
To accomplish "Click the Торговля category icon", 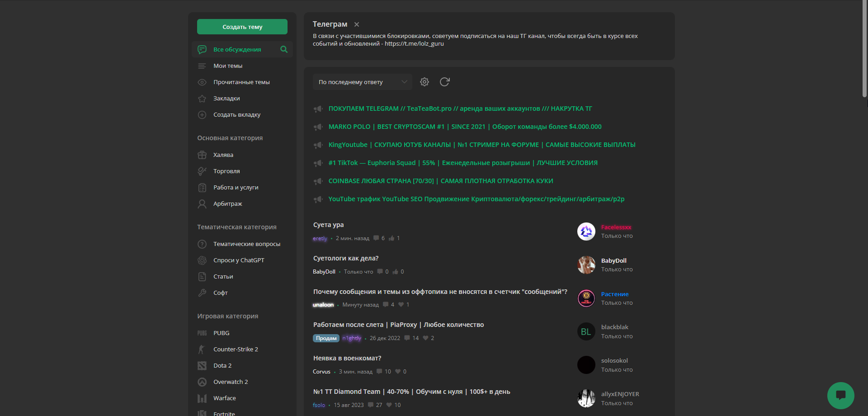I will click(202, 171).
